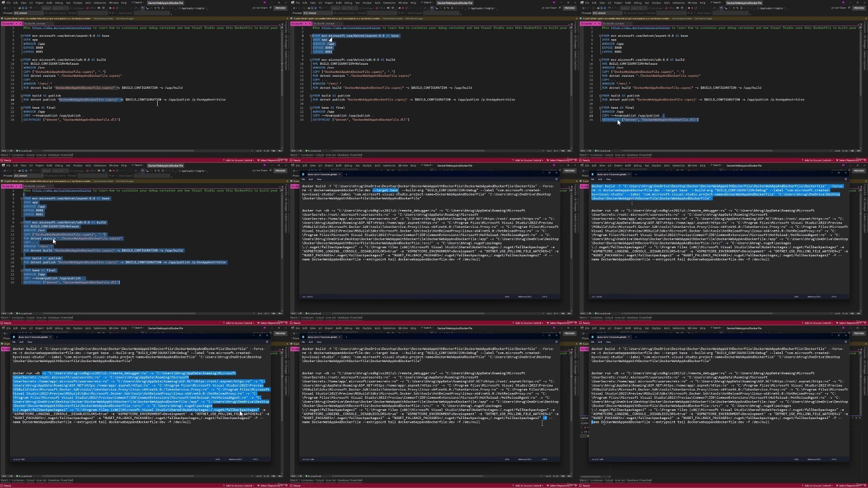In middle-center frame, close the docker build Notepad tab

click(339, 174)
